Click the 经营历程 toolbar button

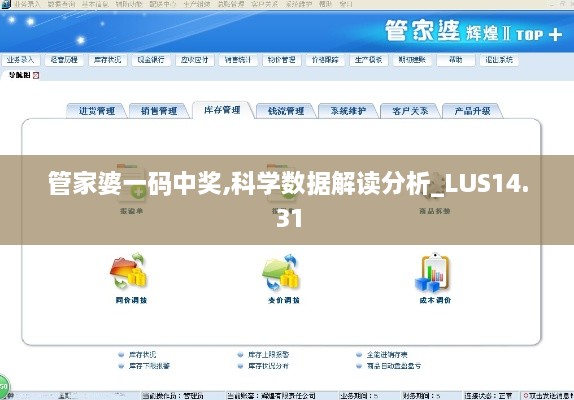64,60
